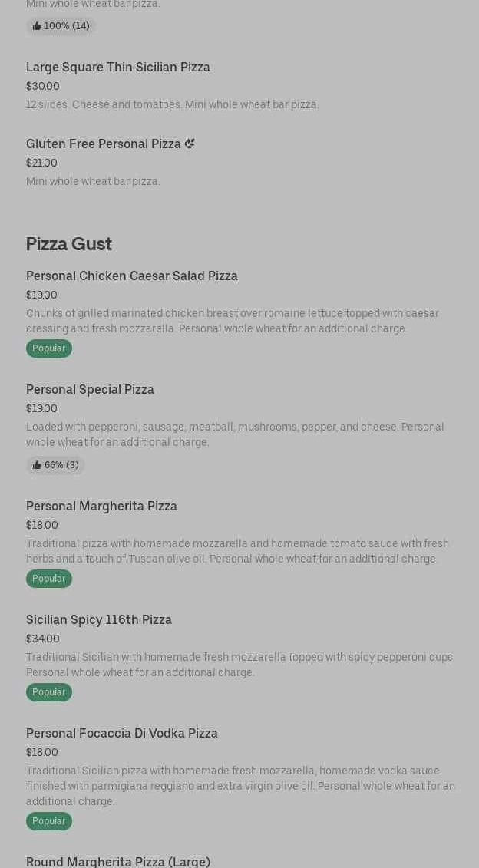Open Personal Focaccia Di Vodka Pizza
The image size is (479, 868).
122,734
